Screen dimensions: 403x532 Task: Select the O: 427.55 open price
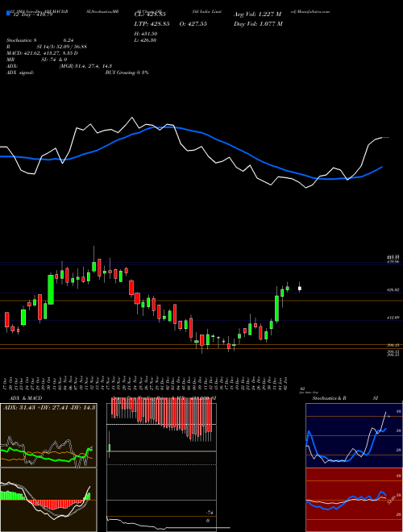193,24
